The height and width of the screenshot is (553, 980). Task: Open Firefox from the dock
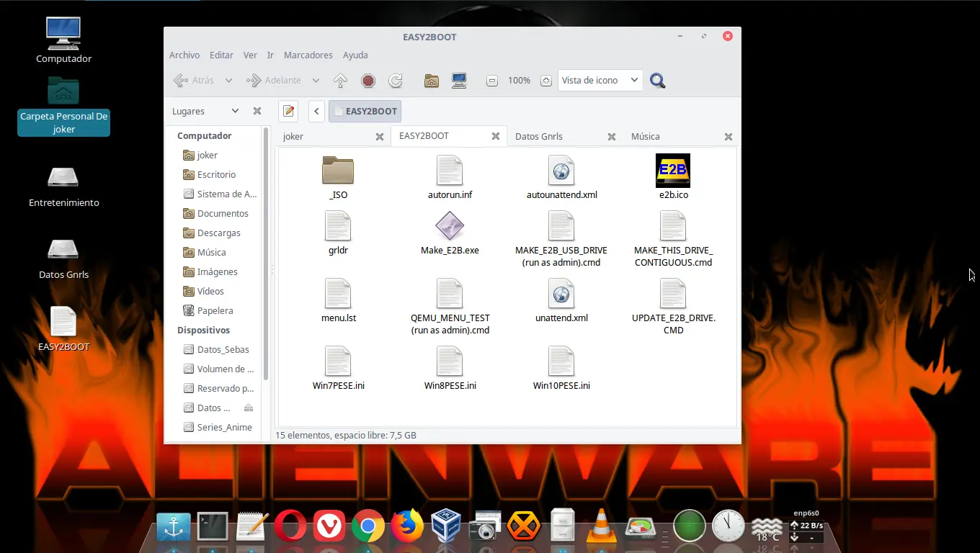pos(407,526)
